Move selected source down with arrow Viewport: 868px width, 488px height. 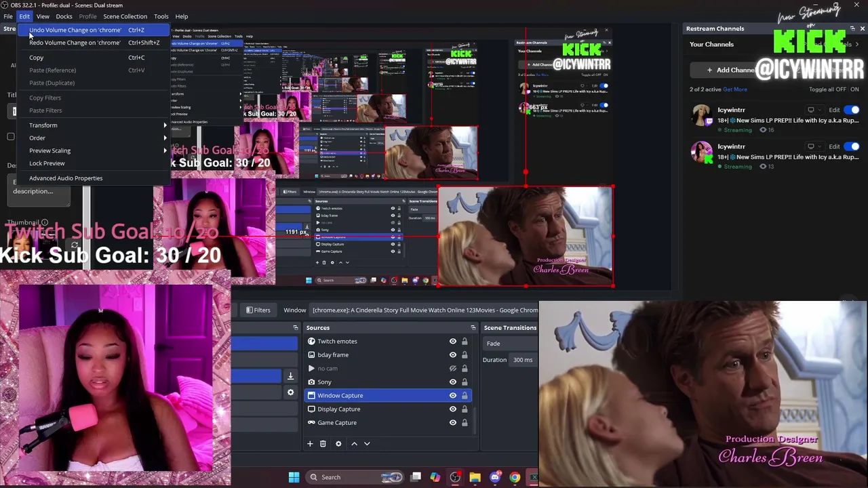(367, 444)
